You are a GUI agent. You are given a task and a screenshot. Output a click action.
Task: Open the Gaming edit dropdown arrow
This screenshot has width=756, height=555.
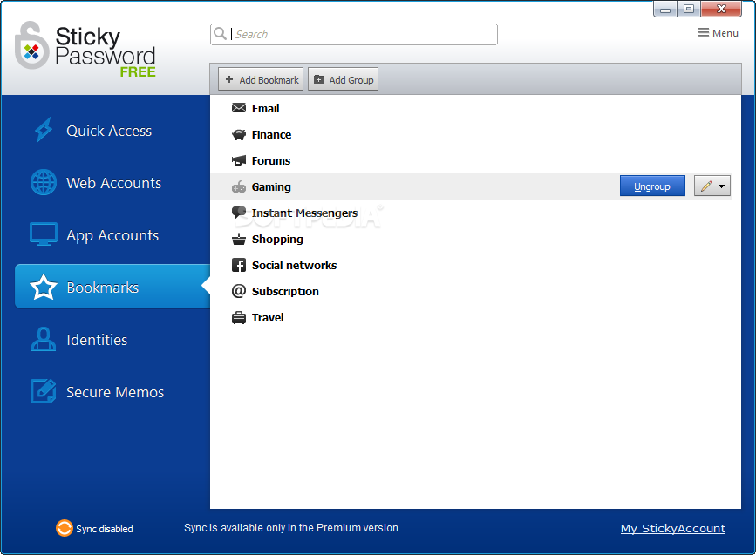point(721,186)
